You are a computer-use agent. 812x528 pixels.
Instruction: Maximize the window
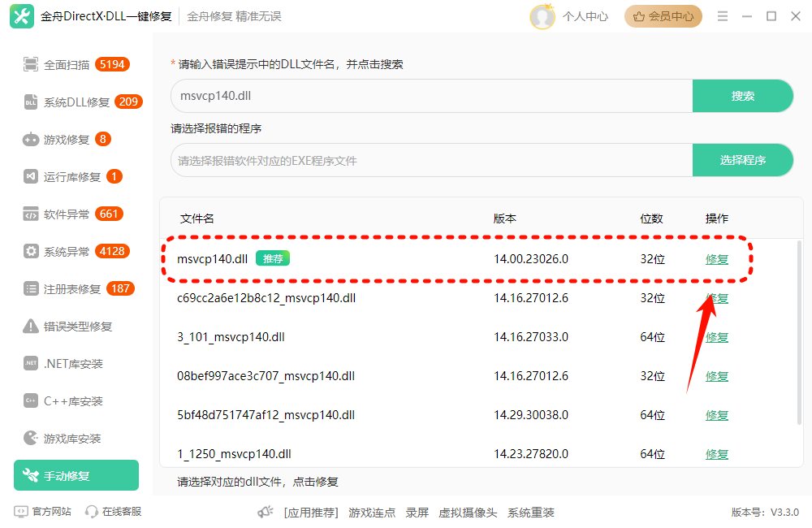pos(771,16)
